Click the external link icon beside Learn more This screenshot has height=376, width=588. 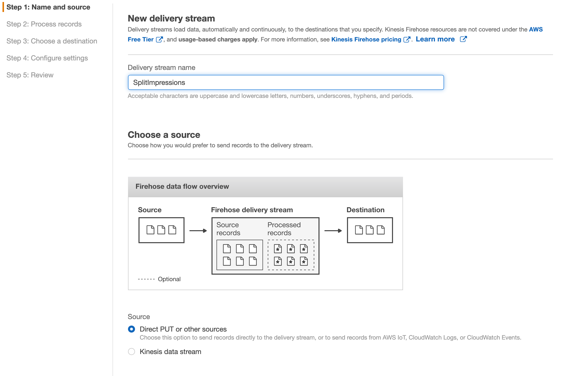pyautogui.click(x=463, y=39)
